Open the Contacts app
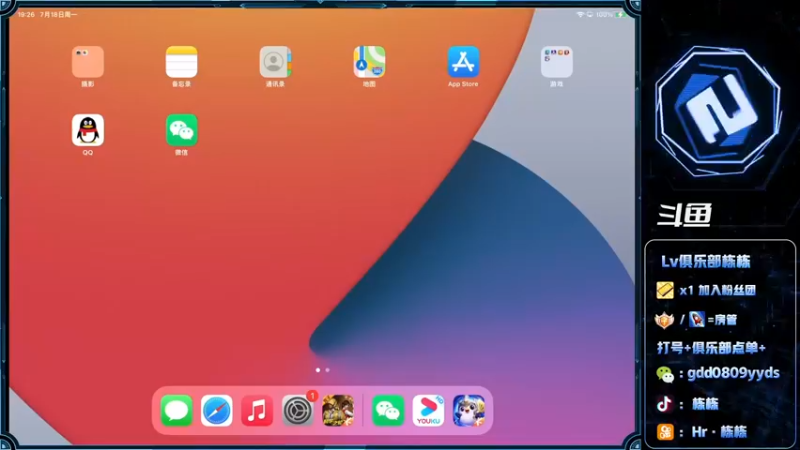800x450 pixels. tap(276, 62)
